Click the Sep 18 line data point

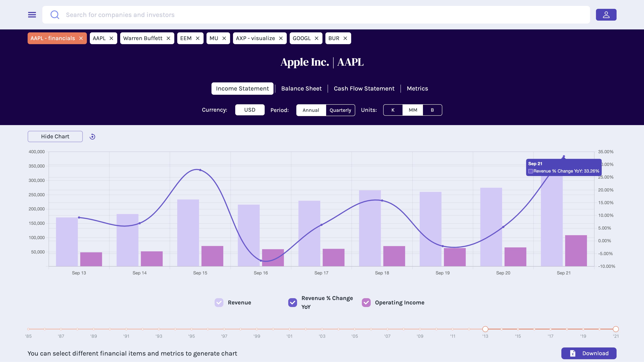coord(382,201)
